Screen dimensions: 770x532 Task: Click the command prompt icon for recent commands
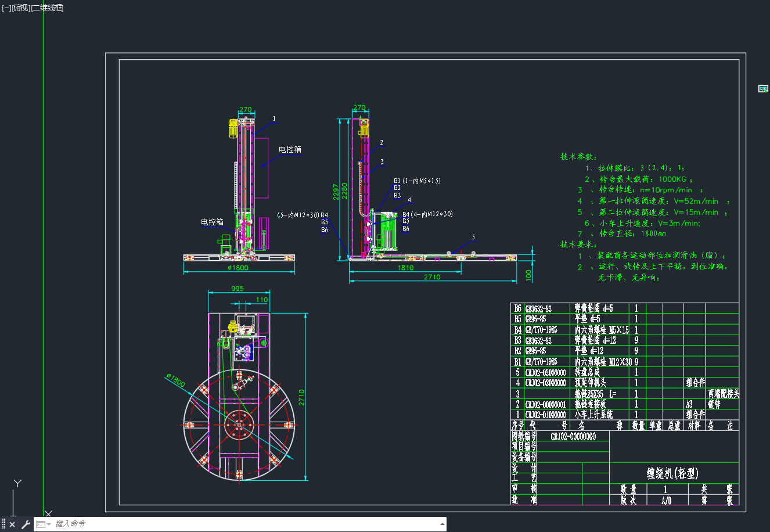click(41, 524)
